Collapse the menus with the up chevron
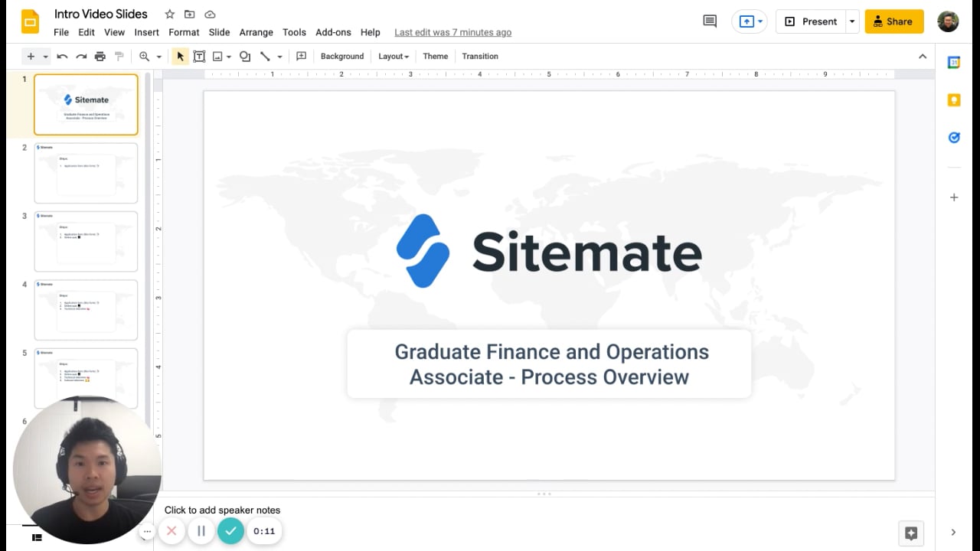This screenshot has width=980, height=551. [x=923, y=57]
